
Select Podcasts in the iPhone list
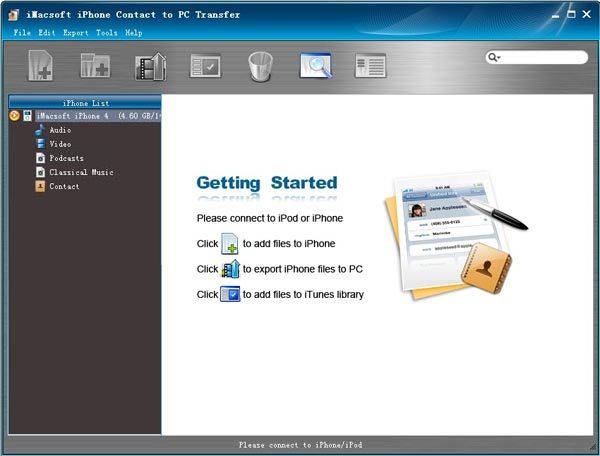coord(66,158)
